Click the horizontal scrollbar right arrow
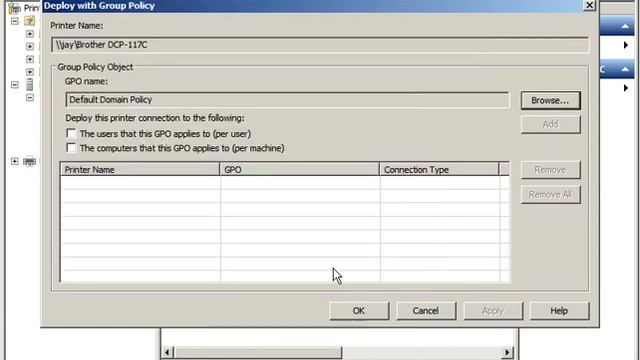Viewport: 640px width, 360px height. coord(507,352)
